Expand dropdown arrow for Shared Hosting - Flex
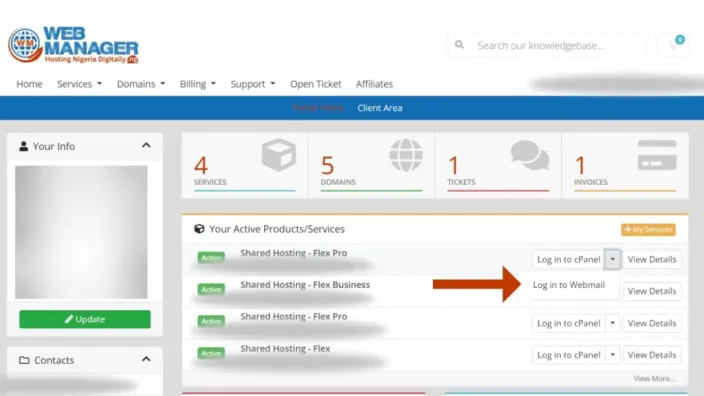The image size is (704, 396). pos(612,355)
